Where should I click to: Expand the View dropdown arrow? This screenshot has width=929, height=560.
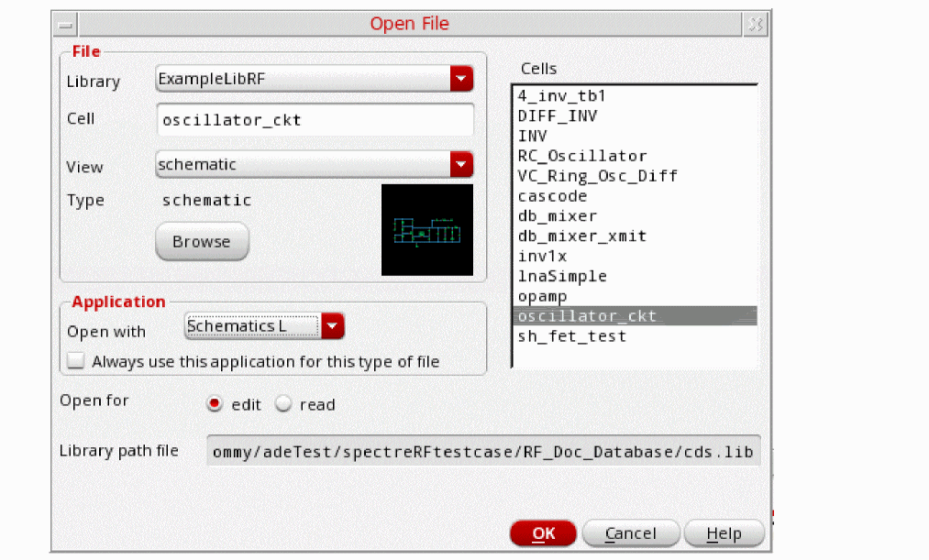coord(461,165)
